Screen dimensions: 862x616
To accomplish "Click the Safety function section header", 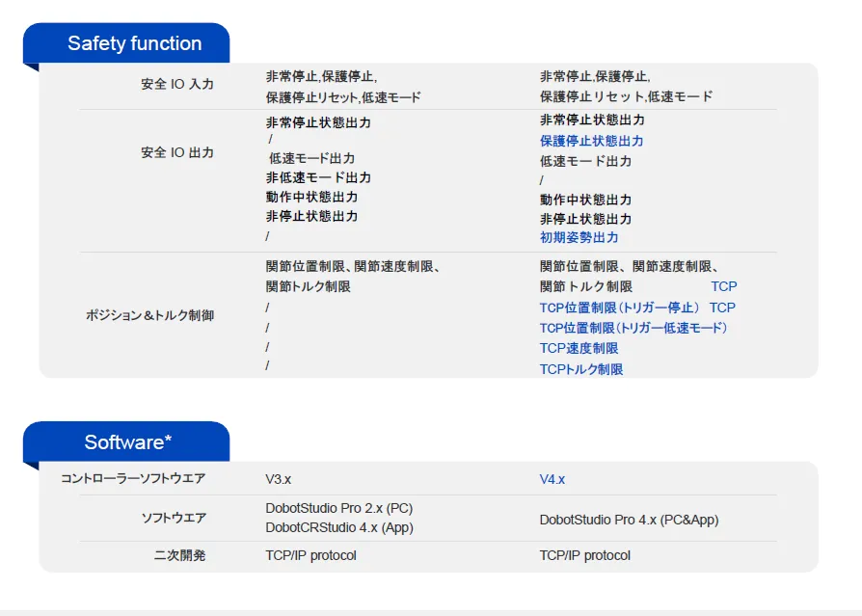I will 134,43.
